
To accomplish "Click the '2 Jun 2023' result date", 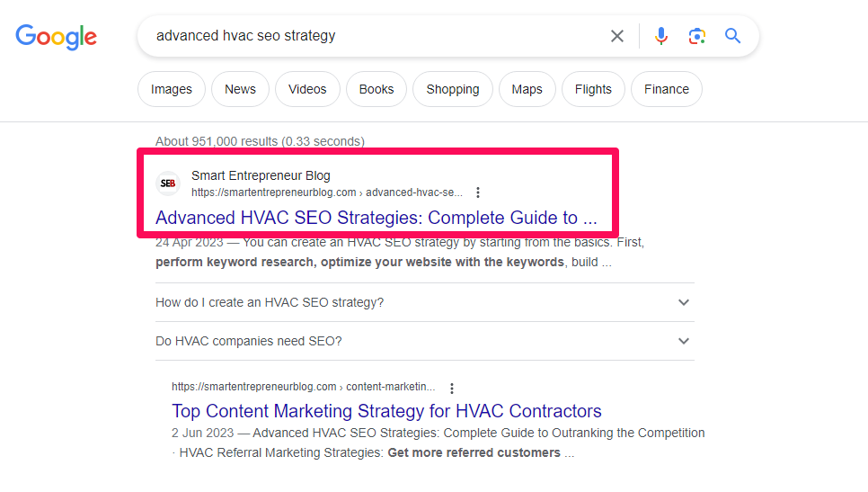I will click(x=202, y=433).
